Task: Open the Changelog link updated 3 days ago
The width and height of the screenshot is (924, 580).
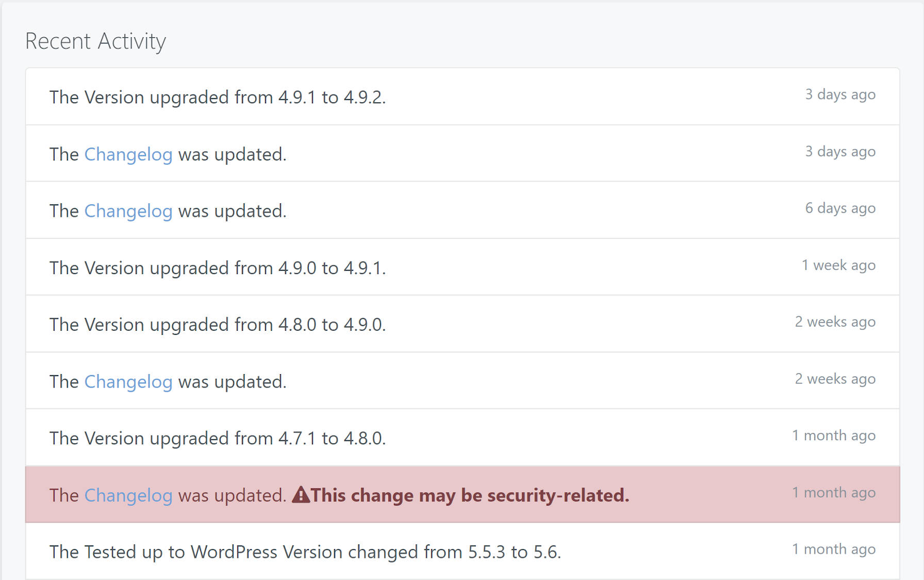Action: [128, 154]
